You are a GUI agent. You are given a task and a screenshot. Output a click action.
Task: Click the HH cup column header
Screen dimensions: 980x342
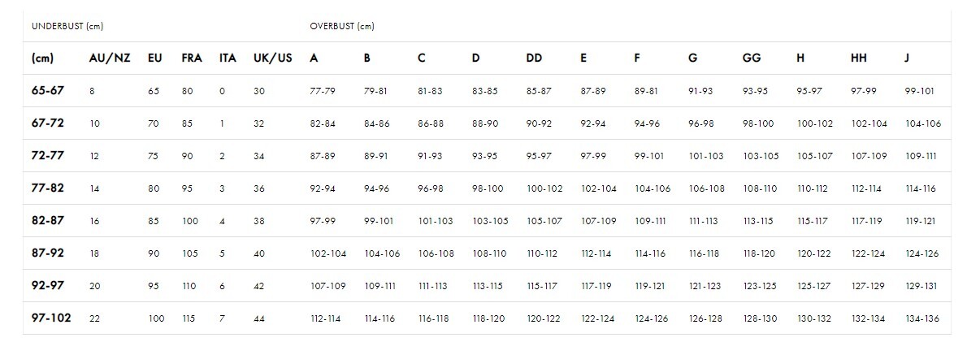(x=859, y=58)
